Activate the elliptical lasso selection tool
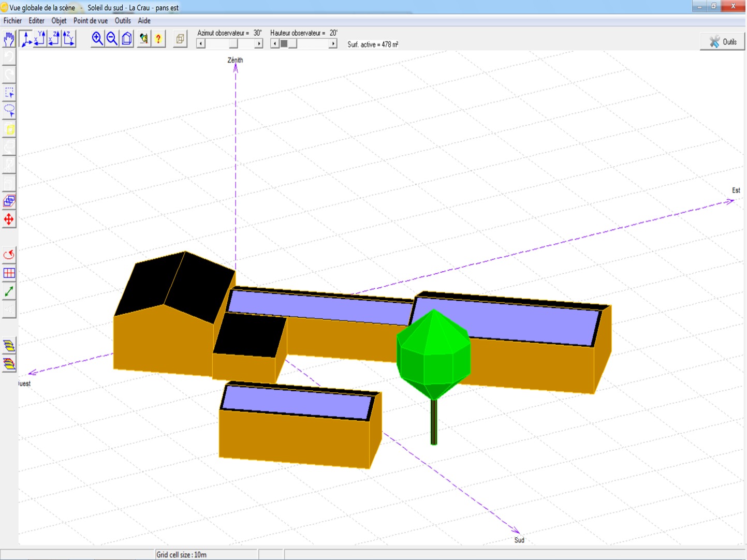This screenshot has height=560, width=747. click(x=9, y=110)
